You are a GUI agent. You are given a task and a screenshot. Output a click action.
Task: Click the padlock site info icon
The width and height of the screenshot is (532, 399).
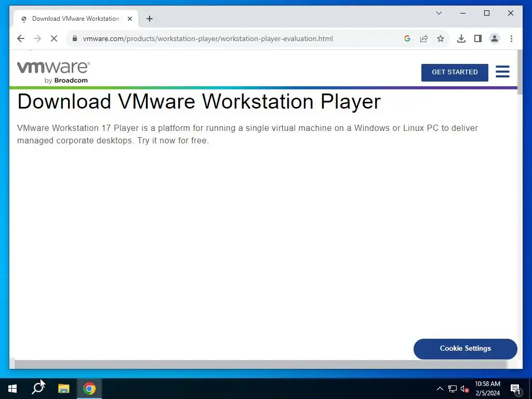point(75,38)
